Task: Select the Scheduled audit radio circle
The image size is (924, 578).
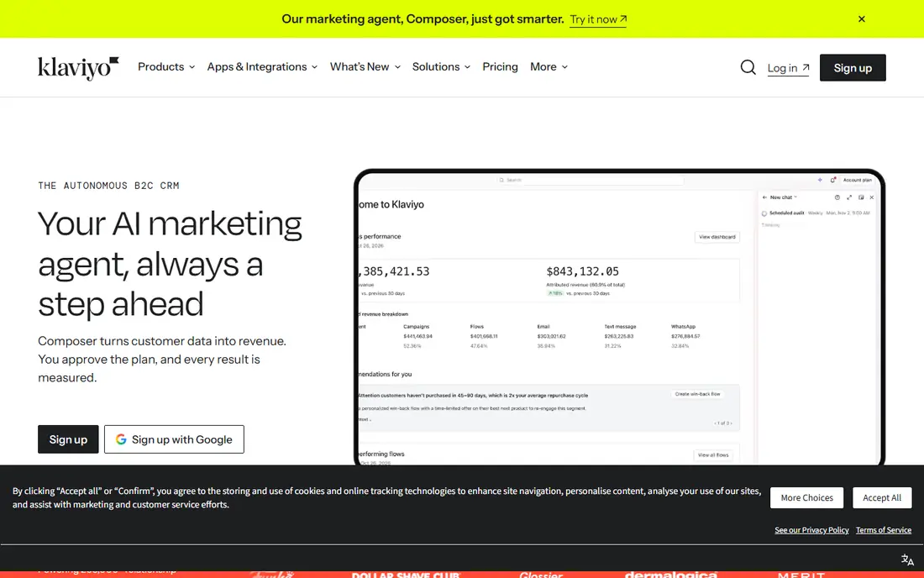Action: 764,213
